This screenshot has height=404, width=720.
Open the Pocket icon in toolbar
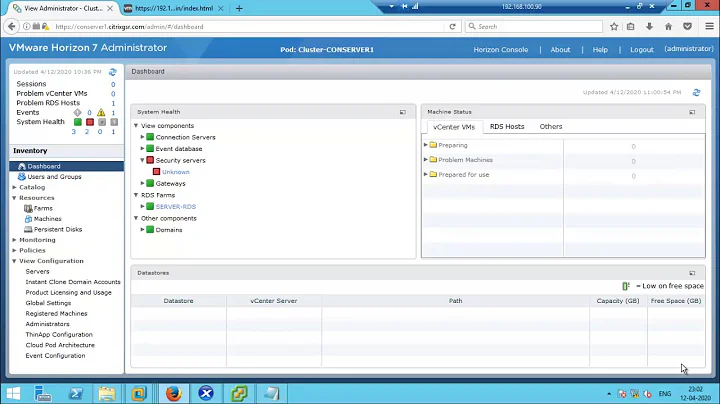click(687, 27)
